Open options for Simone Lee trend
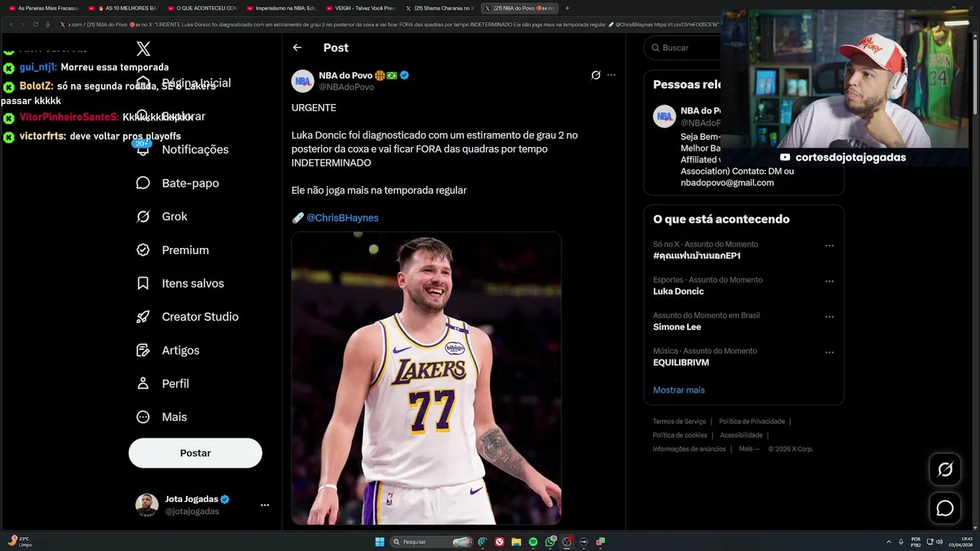980x551 pixels. 829,317
